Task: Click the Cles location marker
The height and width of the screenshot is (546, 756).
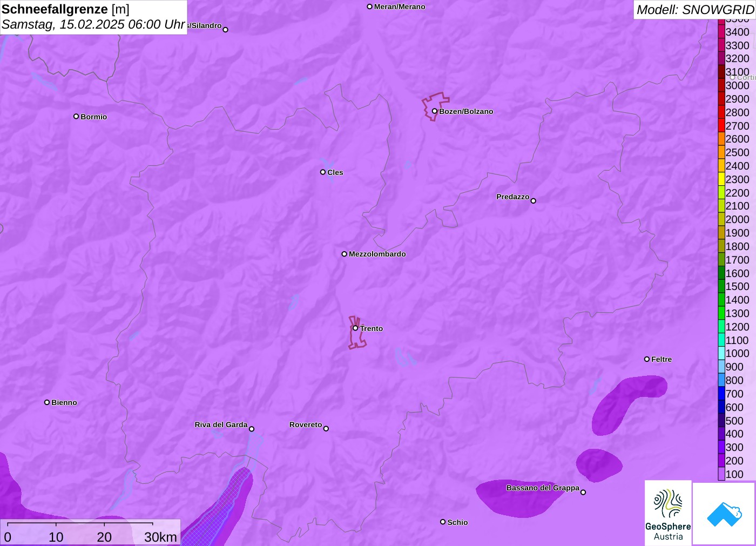Action: [x=323, y=172]
